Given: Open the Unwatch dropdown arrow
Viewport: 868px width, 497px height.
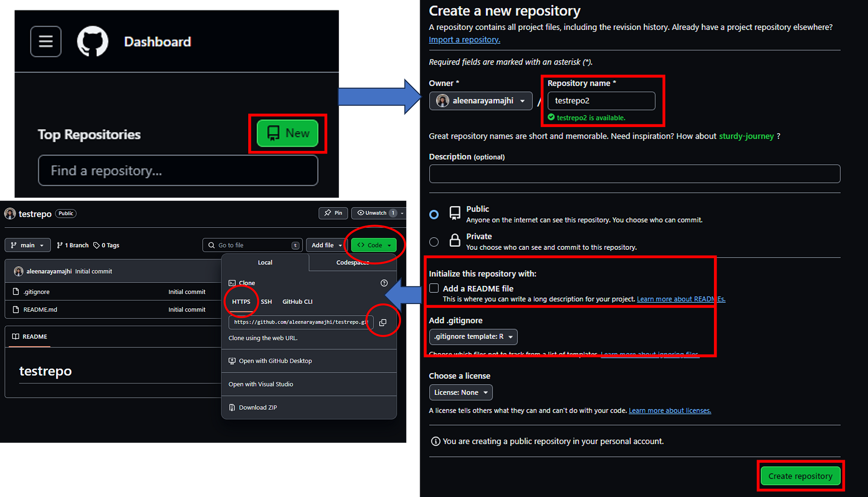Looking at the screenshot, I should tap(402, 213).
